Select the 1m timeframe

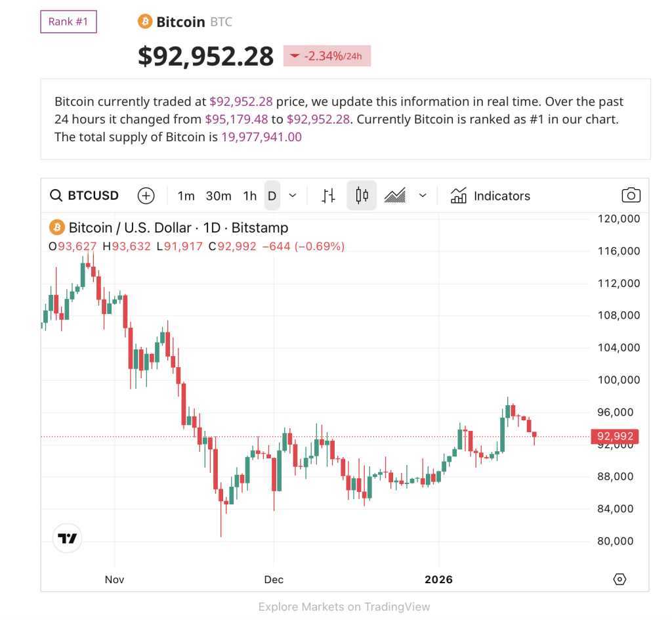(x=186, y=196)
